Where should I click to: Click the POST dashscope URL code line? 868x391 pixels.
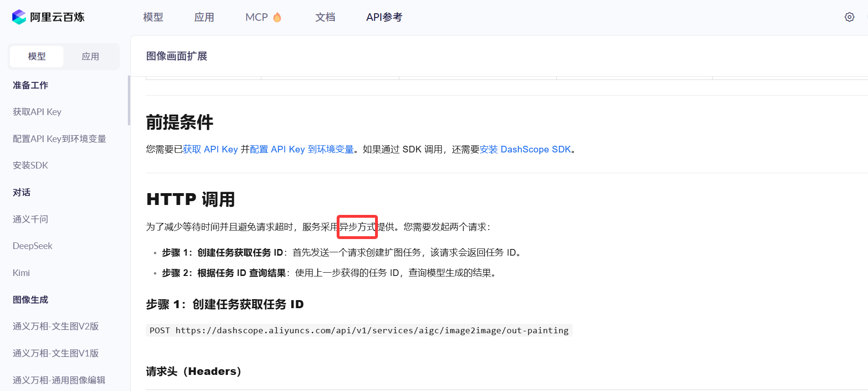359,330
